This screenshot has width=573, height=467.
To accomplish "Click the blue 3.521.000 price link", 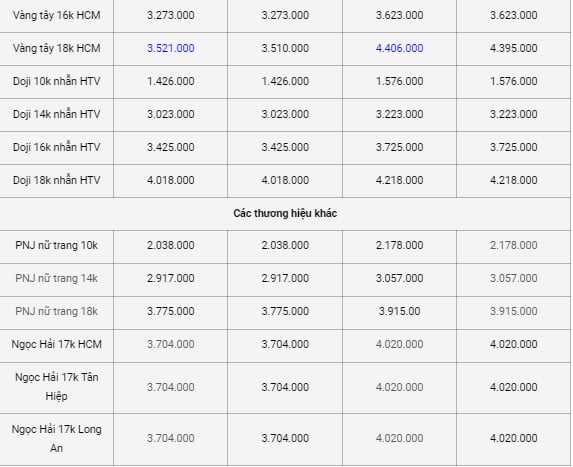I will tap(171, 48).
